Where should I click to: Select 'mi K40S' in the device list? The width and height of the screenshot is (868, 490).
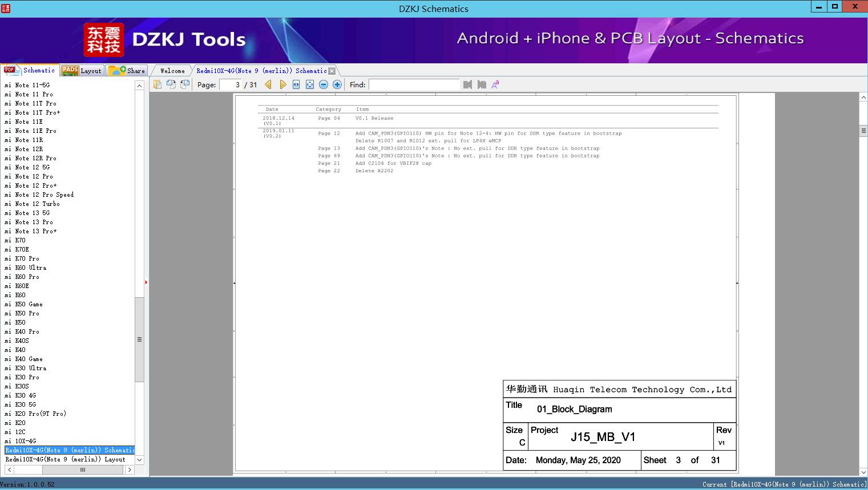point(17,341)
